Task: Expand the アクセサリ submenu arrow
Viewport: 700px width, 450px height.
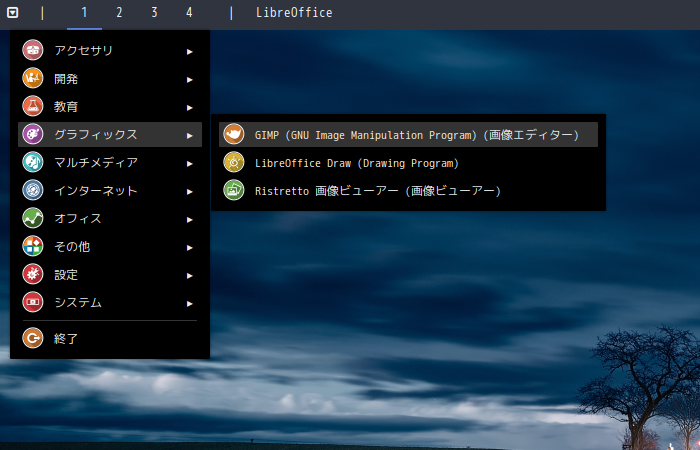Action: pyautogui.click(x=190, y=52)
